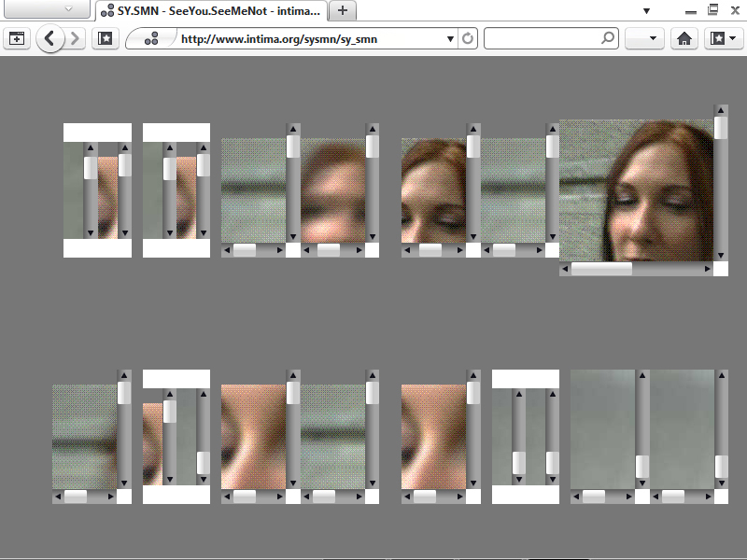Click vertical scrollbar up arrow of large face frame
This screenshot has height=560, width=747.
click(720, 110)
